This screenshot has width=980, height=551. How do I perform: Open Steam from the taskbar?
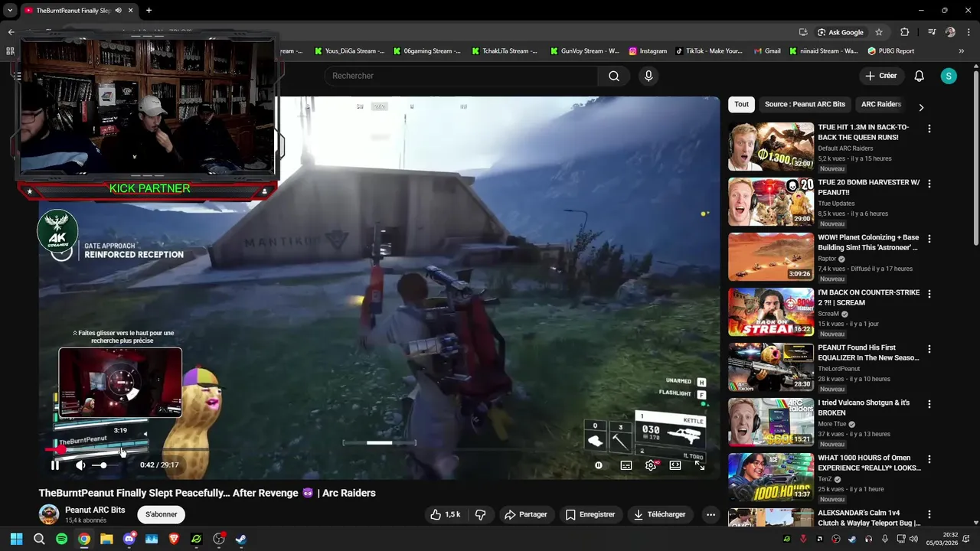click(240, 539)
